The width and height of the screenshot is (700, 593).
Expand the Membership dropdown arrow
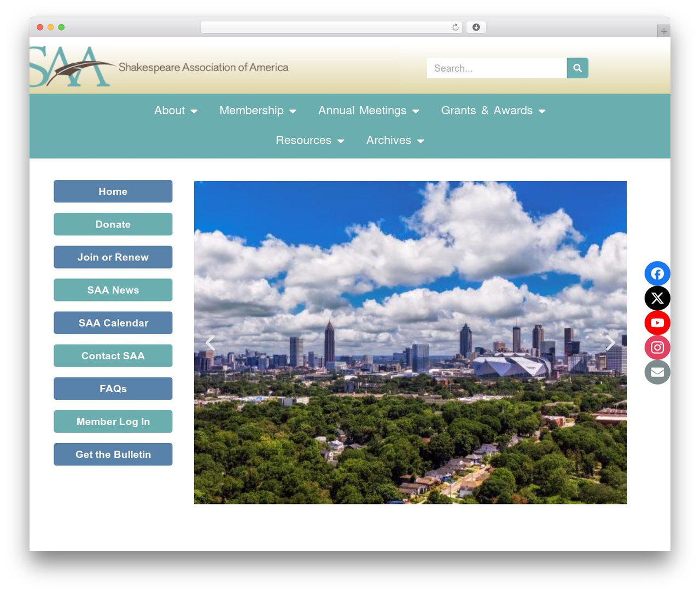coord(293,111)
